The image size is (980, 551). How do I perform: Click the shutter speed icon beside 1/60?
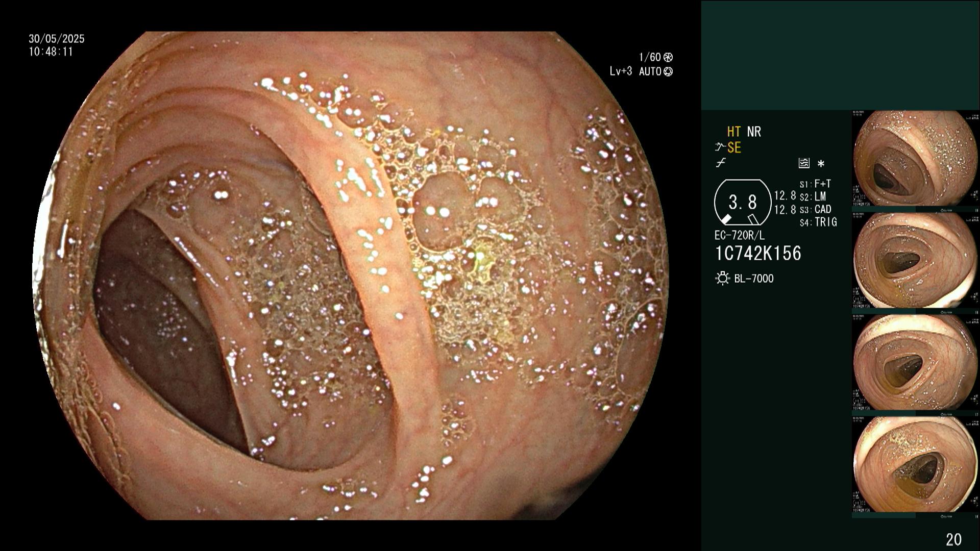click(668, 57)
